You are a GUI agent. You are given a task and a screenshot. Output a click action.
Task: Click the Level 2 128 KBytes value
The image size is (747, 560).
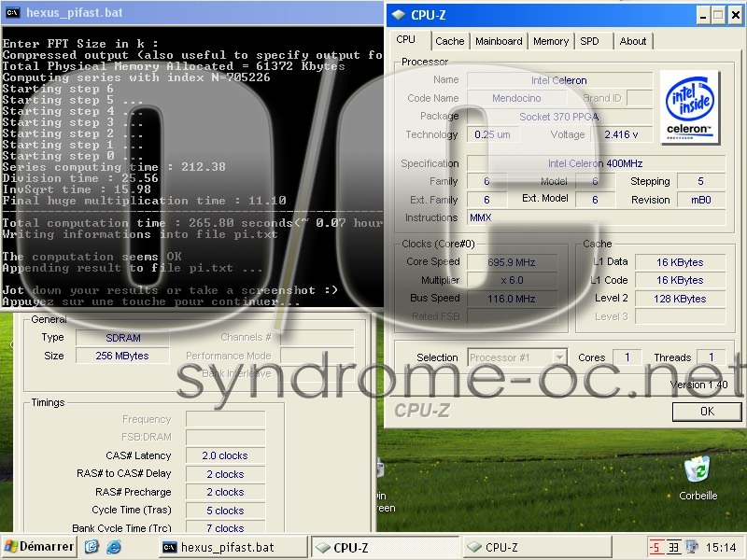coord(680,299)
